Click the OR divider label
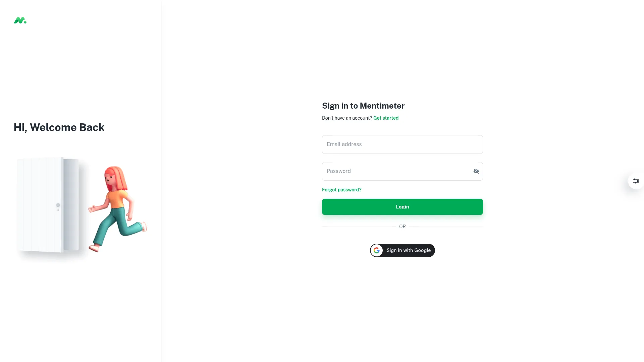The width and height of the screenshot is (644, 362). point(402,227)
